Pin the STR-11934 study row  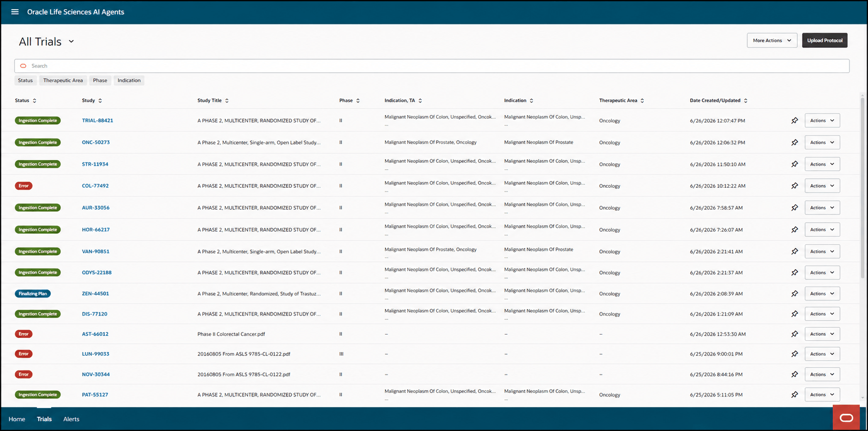pos(794,164)
